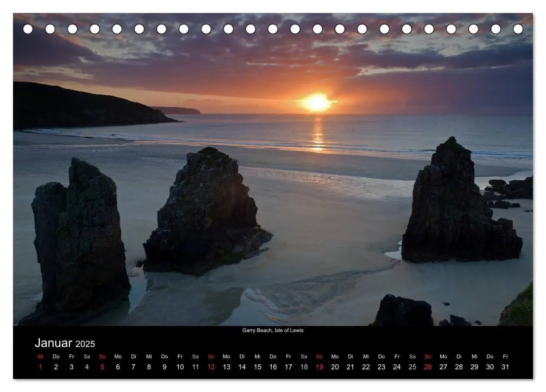The image size is (546, 392).
Task: Open the Garry Beach sunset photo
Action: pyautogui.click(x=273, y=169)
